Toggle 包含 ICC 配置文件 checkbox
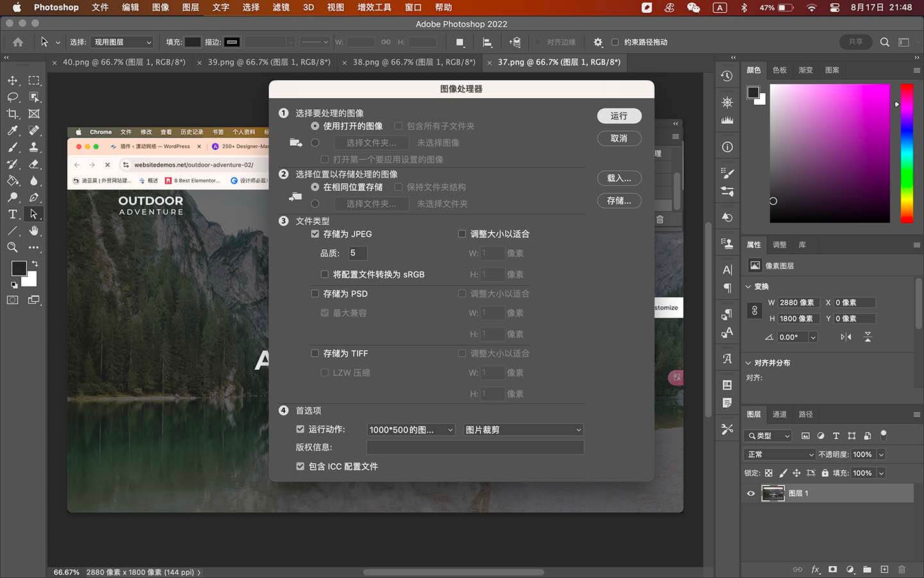The width and height of the screenshot is (924, 578). coord(300,466)
